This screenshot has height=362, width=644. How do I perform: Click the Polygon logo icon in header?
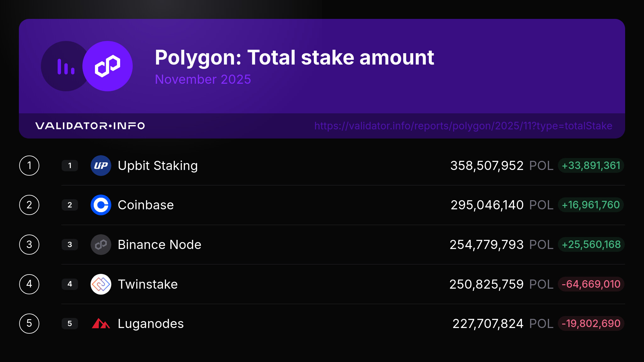pos(107,66)
